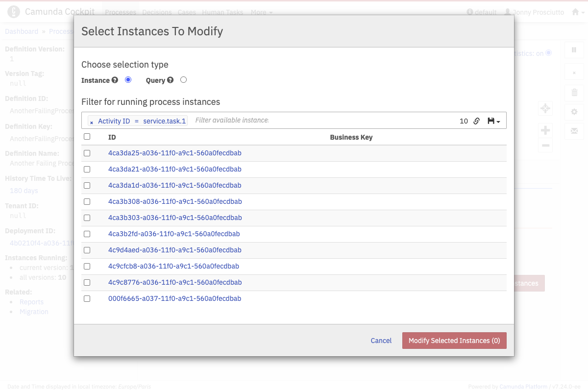Check the box for instance 4ca3da25
This screenshot has width=588, height=392.
[87, 153]
